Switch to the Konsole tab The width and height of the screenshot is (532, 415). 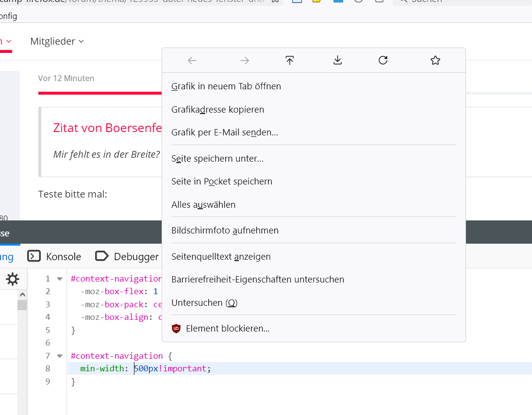pyautogui.click(x=54, y=256)
